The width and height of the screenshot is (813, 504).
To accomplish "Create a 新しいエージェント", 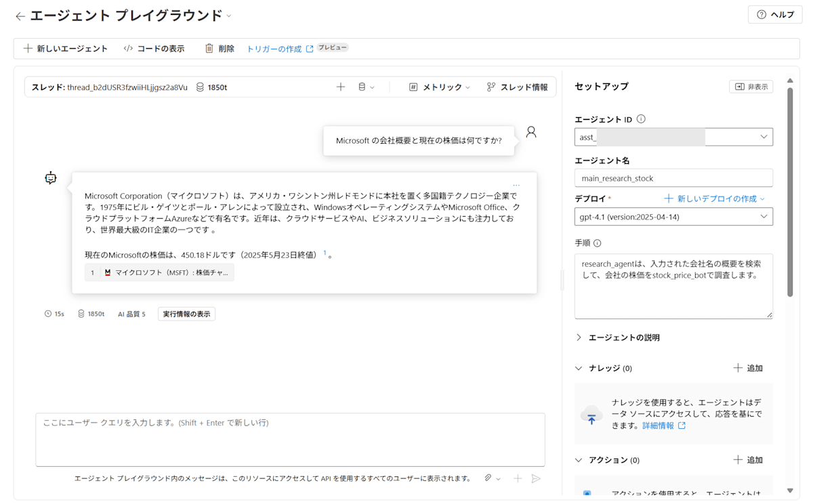I will [x=65, y=49].
